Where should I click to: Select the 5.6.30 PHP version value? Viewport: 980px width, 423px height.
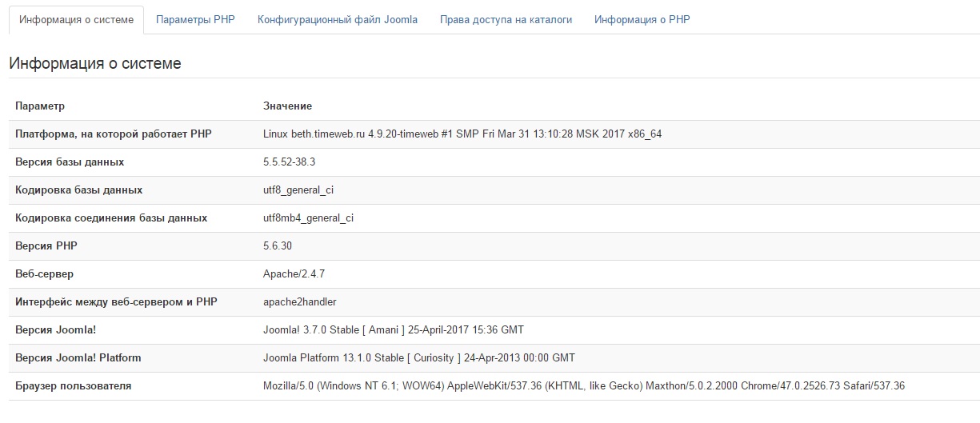278,246
